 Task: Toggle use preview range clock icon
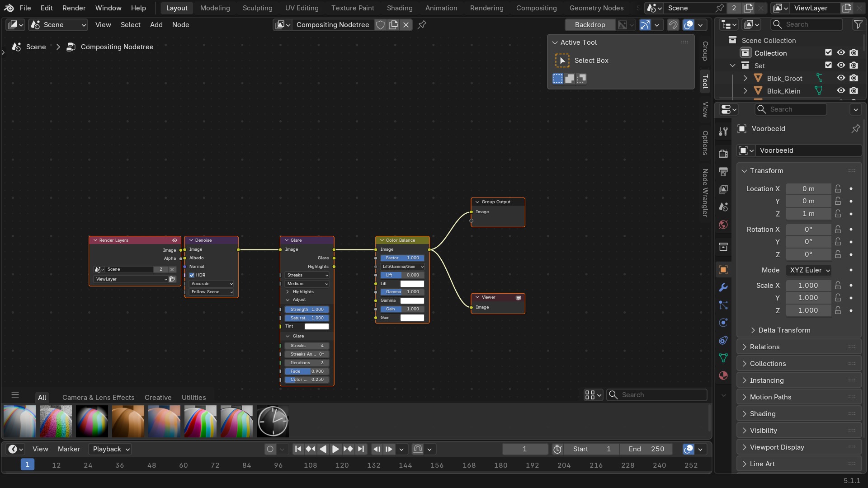point(557,449)
